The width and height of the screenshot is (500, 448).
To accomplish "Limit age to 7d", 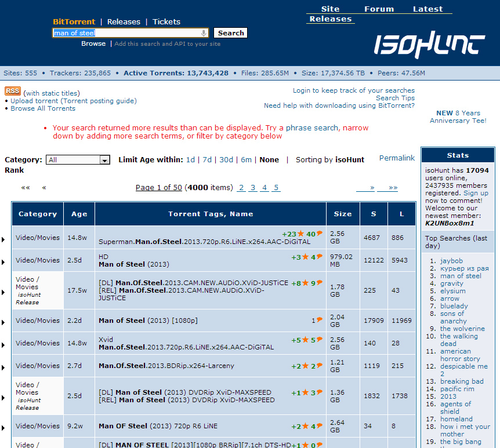I will (206, 160).
